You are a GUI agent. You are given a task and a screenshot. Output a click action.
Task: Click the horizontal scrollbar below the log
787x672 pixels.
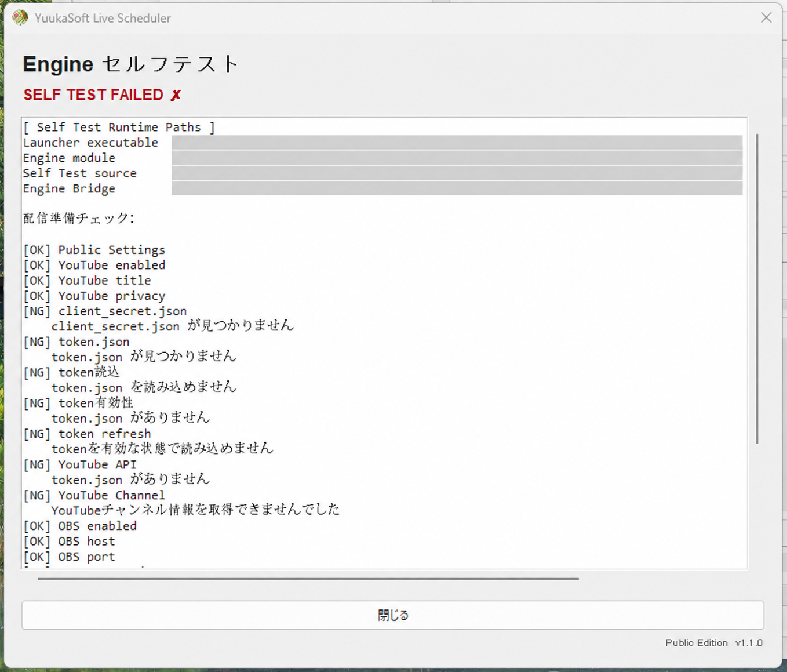coord(308,578)
